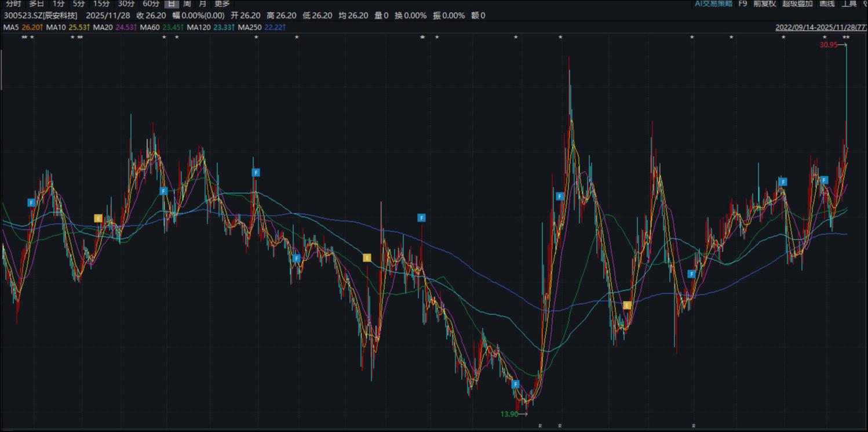Open the 画线 drawing tools menu
This screenshot has height=432, width=868.
[827, 3]
